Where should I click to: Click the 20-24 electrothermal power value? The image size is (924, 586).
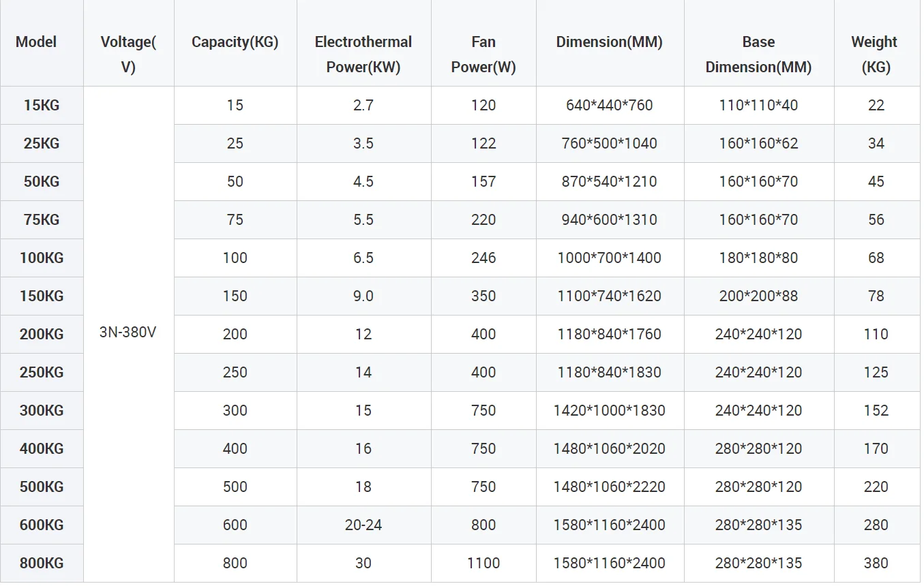(363, 525)
